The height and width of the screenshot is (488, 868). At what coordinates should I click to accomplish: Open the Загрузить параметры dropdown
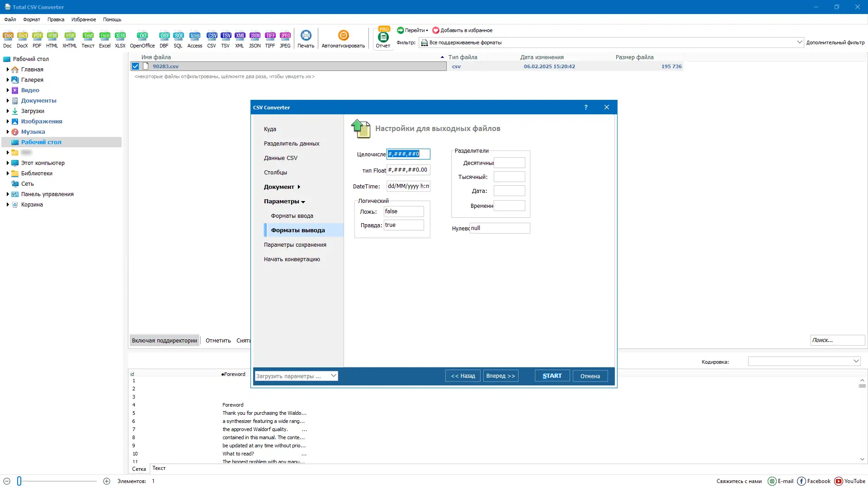334,375
